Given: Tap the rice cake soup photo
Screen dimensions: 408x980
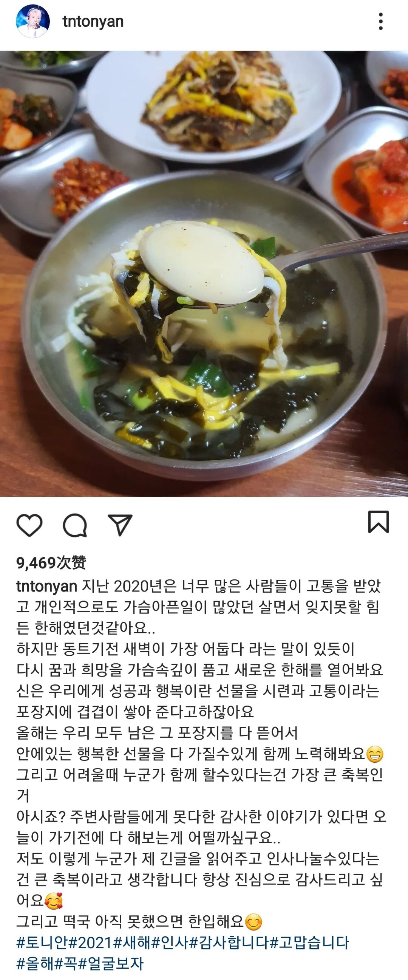Looking at the screenshot, I should tap(204, 274).
